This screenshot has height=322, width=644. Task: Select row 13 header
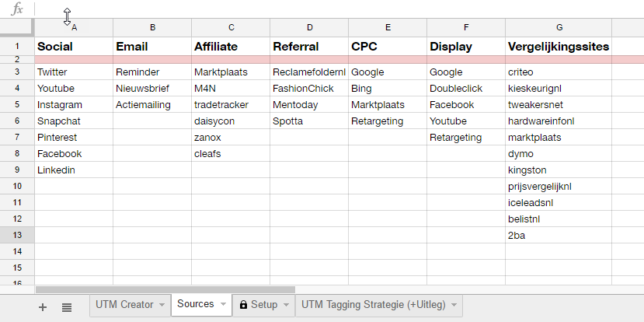(17, 235)
